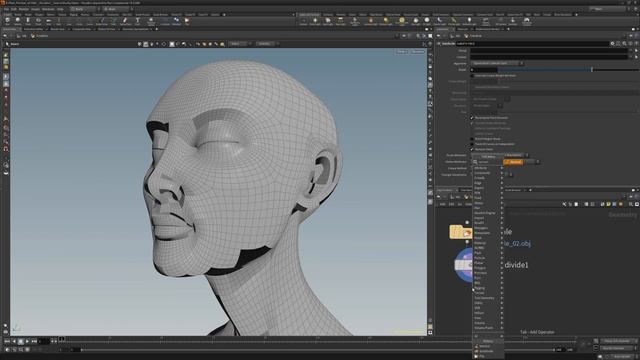Click the file node icon in network
The width and height of the screenshot is (640, 360).
click(x=460, y=232)
